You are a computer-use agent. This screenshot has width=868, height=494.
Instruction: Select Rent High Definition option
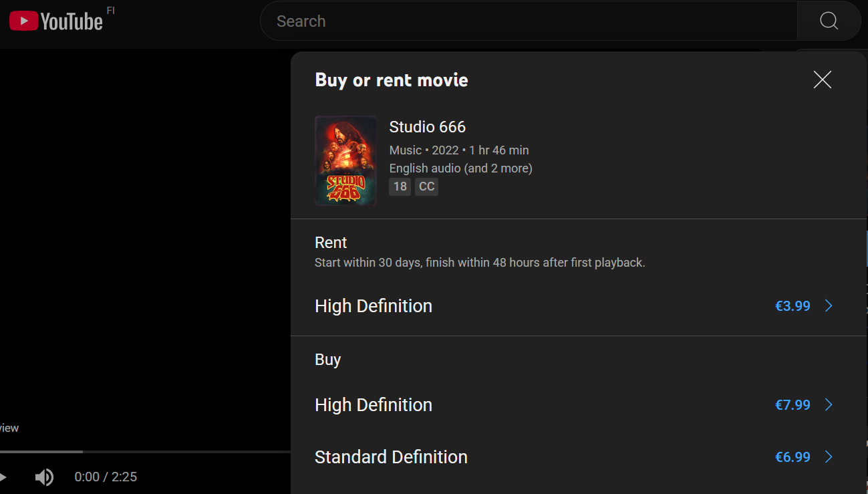(579, 306)
